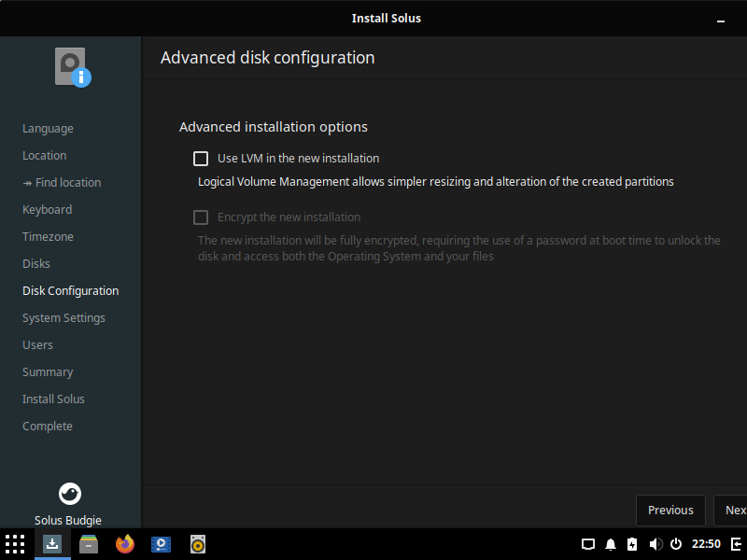This screenshot has width=747, height=560.
Task: Proceed with the Next button
Action: click(731, 510)
